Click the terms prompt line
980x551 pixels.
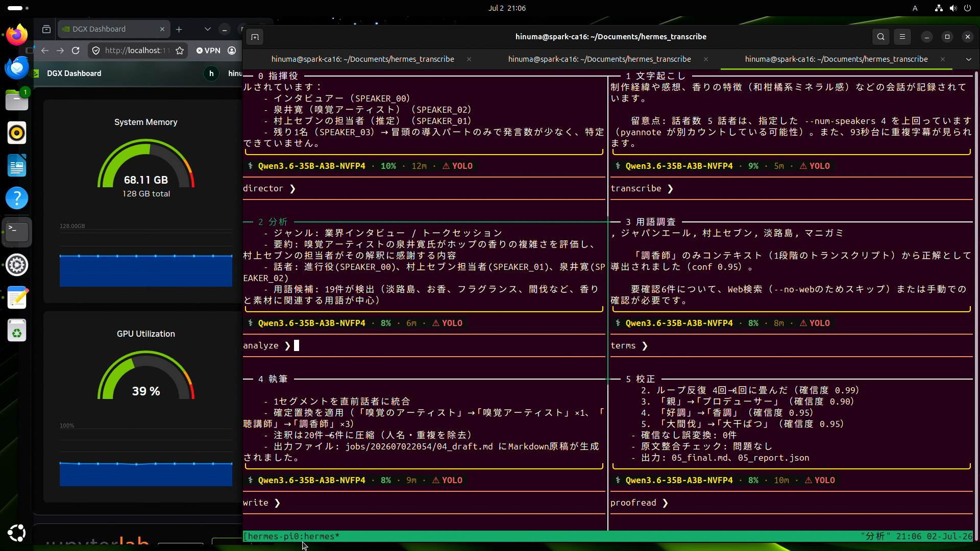(791, 346)
